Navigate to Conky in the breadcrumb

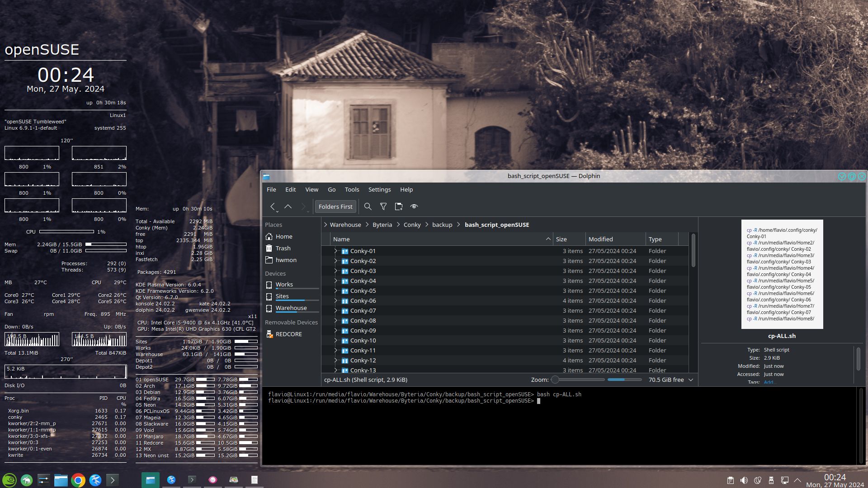coord(412,225)
